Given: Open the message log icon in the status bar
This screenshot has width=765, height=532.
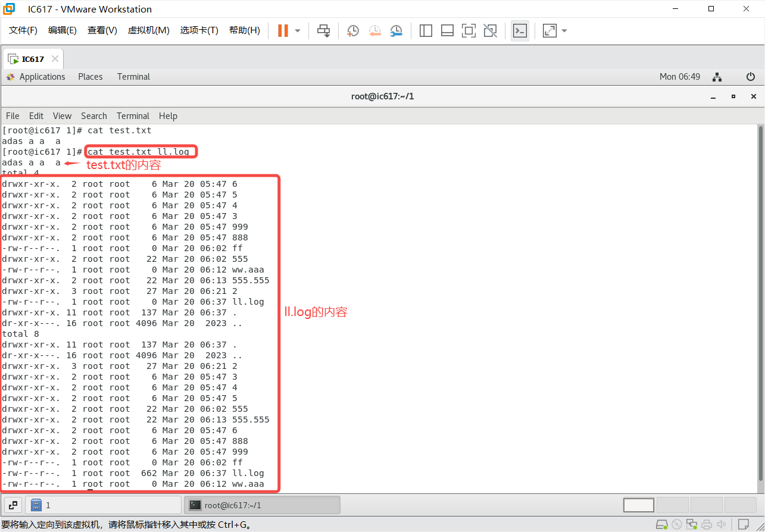Looking at the screenshot, I should [x=744, y=525].
